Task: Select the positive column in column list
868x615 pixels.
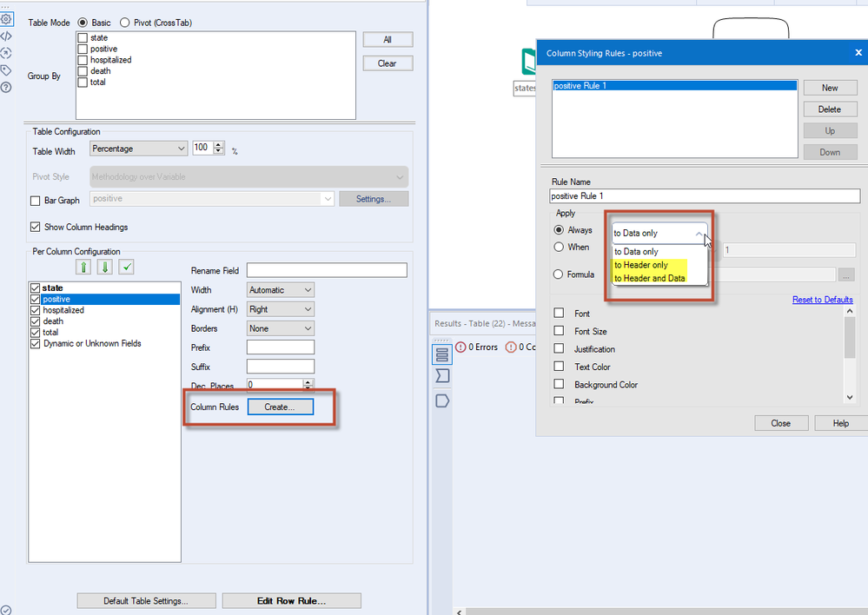Action: pyautogui.click(x=104, y=299)
